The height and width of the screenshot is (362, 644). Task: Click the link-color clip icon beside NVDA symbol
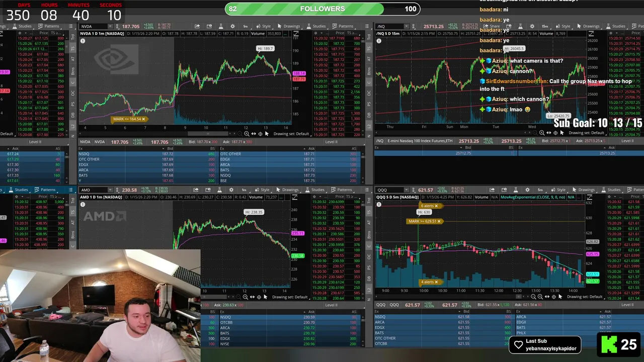pyautogui.click(x=117, y=26)
